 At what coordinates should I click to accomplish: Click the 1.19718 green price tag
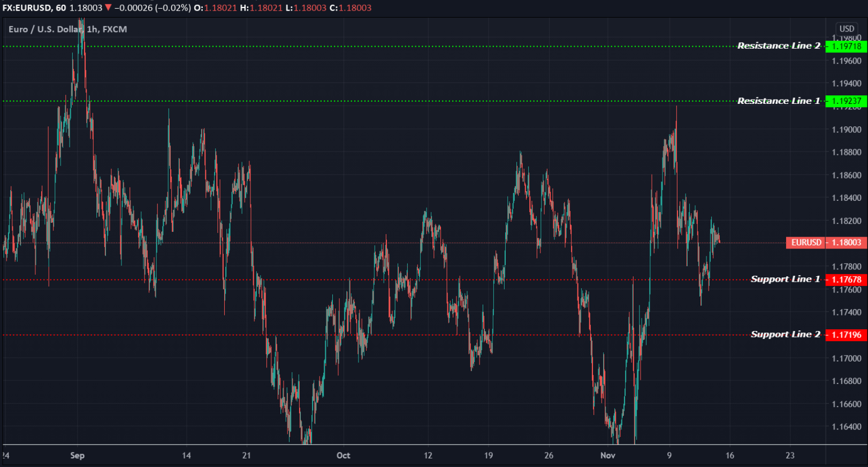[846, 47]
